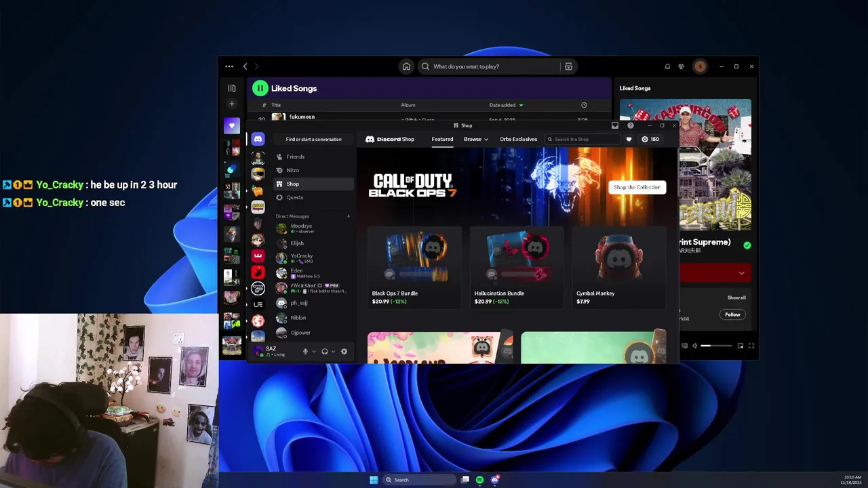868x488 pixels.
Task: Open Spotify three-dot menu
Action: point(229,66)
